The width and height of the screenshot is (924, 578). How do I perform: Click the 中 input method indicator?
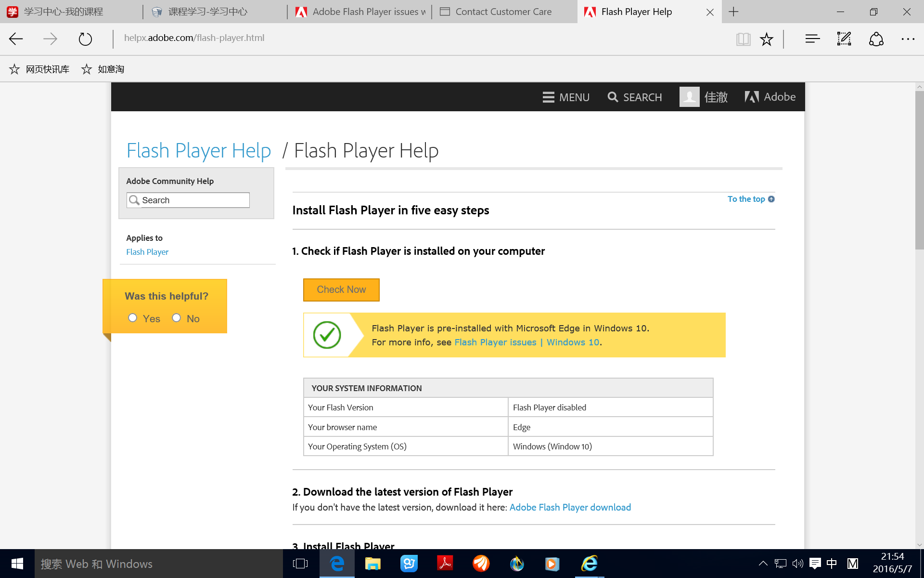(x=832, y=564)
